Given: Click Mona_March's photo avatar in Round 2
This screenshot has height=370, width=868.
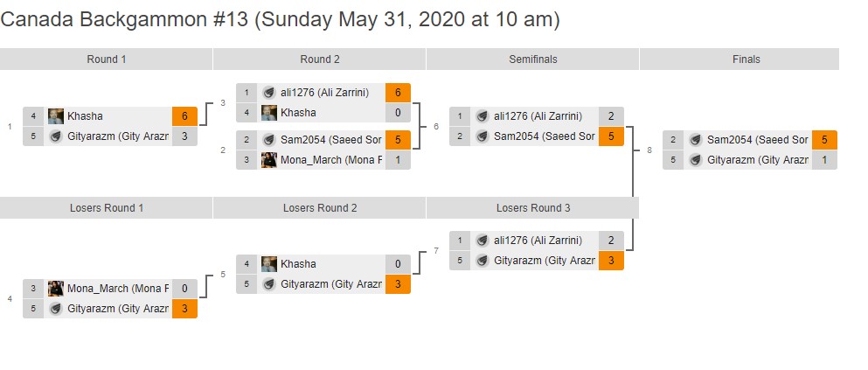Looking at the screenshot, I should (269, 159).
